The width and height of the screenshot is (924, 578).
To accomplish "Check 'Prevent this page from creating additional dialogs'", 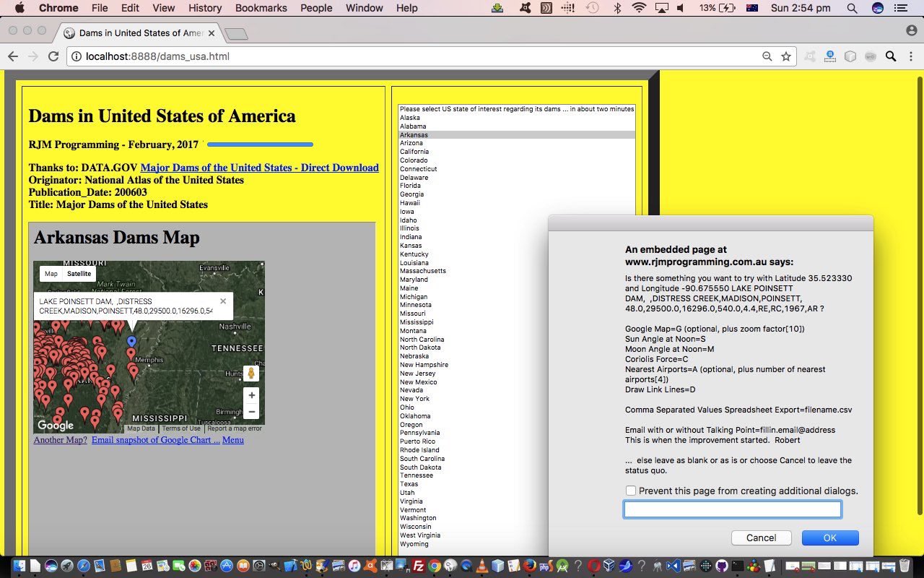I will click(x=631, y=491).
